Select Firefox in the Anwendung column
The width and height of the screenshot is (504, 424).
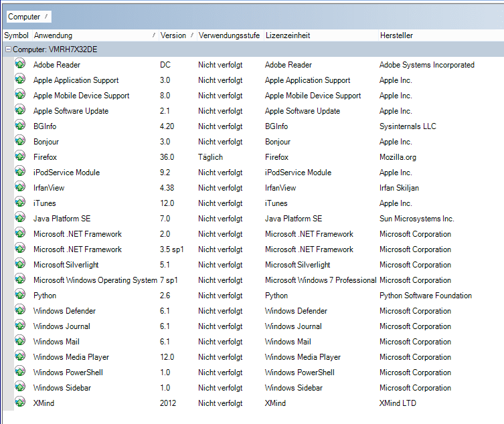(x=45, y=157)
